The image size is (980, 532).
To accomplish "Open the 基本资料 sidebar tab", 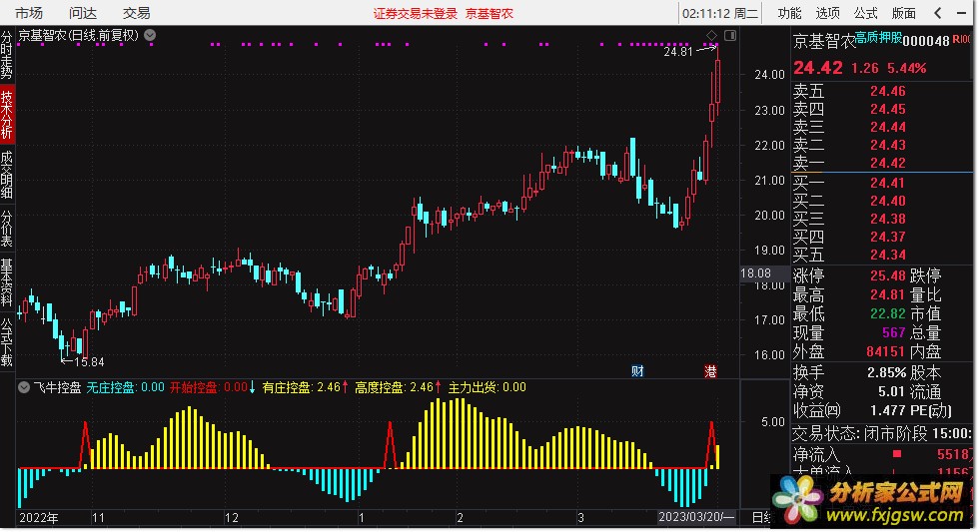I will pos(7,282).
